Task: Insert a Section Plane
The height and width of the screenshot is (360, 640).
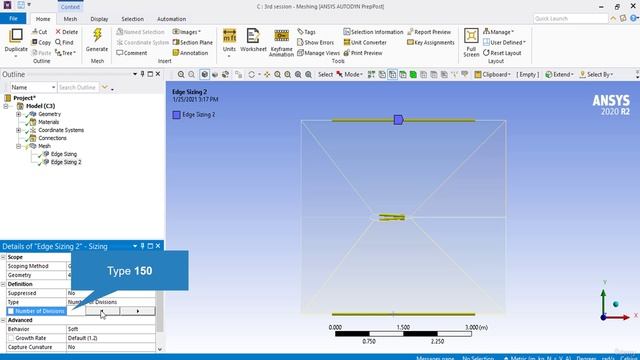Action: click(x=193, y=42)
